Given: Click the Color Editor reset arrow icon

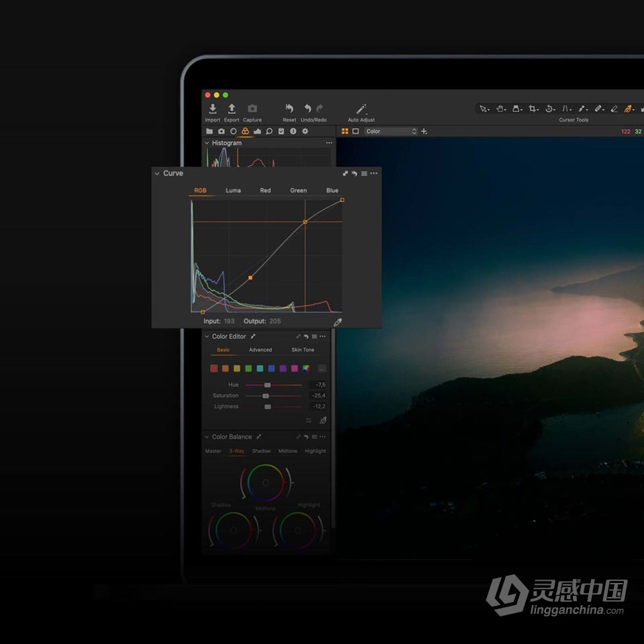Looking at the screenshot, I should 306,336.
